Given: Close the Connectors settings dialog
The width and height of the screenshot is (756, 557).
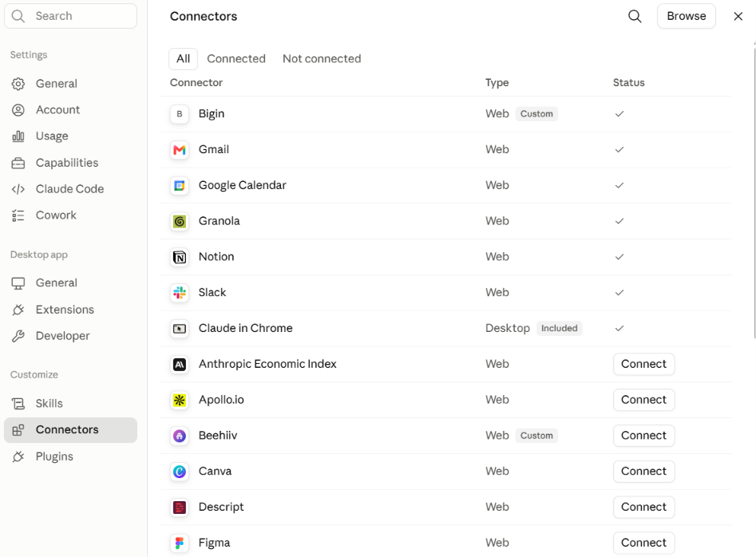Looking at the screenshot, I should (x=738, y=17).
